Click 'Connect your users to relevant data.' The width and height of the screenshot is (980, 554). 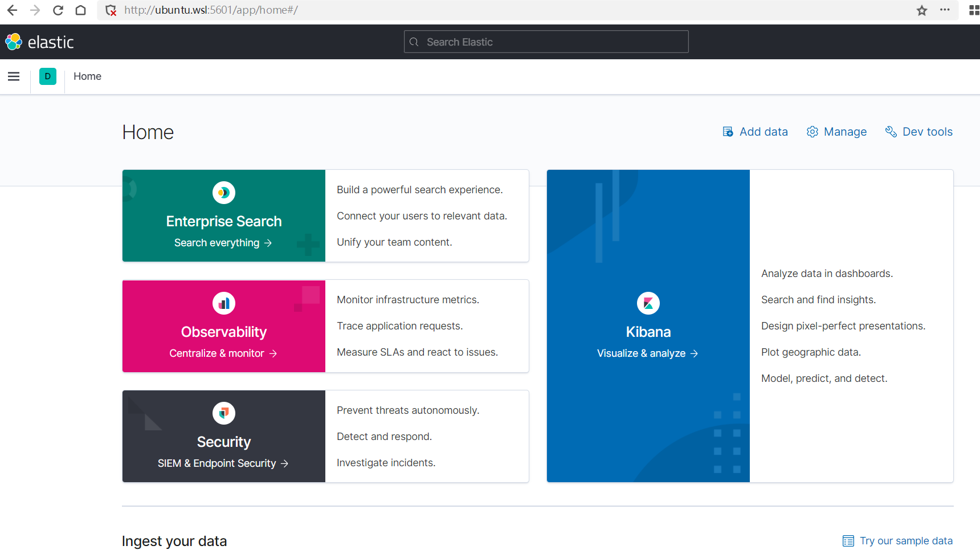point(422,216)
